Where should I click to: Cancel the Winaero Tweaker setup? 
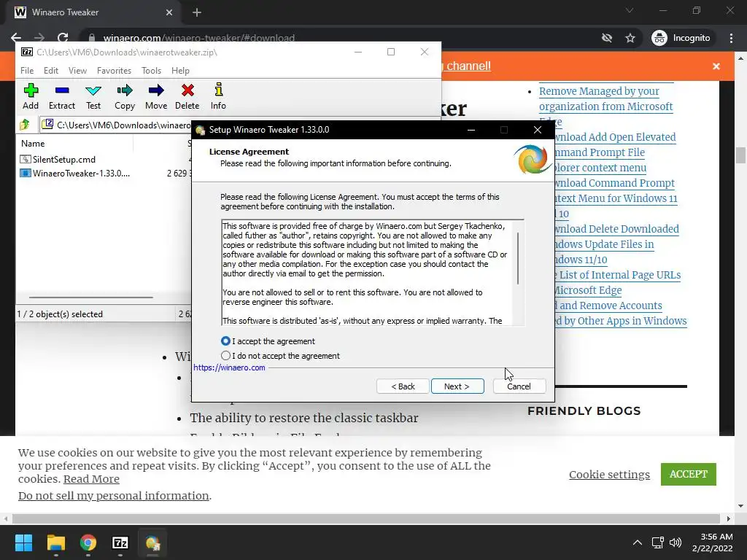pos(519,386)
